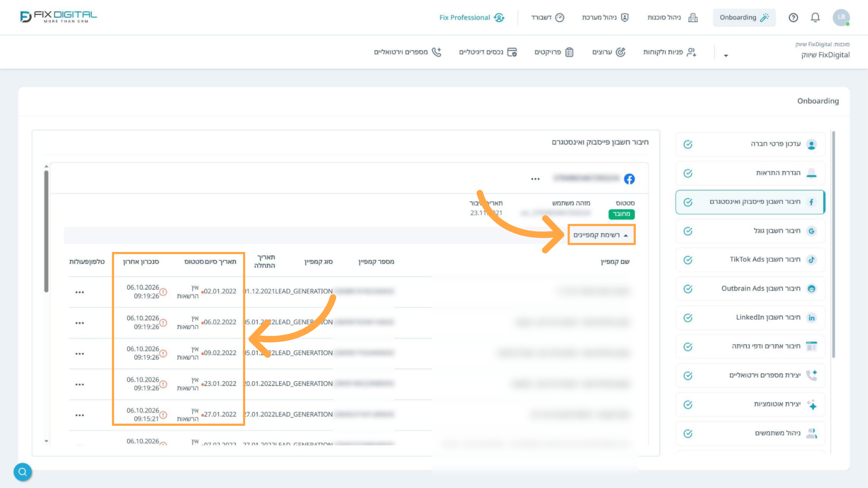868x488 pixels.
Task: Select הגדרת התראות onboarding step
Action: click(750, 173)
